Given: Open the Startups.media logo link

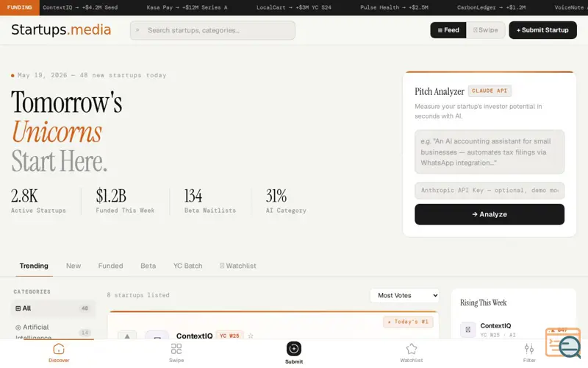Looking at the screenshot, I should [x=61, y=29].
